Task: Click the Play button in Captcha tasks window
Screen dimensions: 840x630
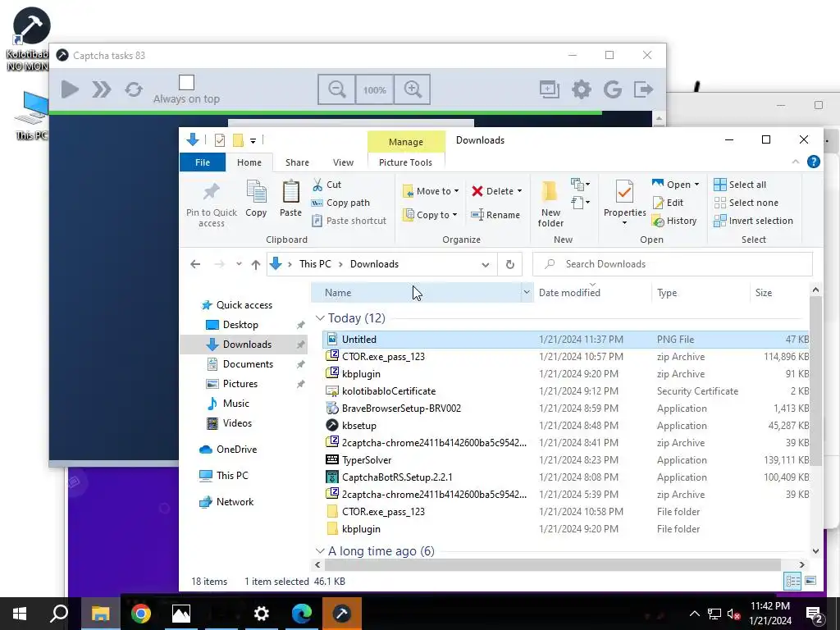Action: click(70, 89)
